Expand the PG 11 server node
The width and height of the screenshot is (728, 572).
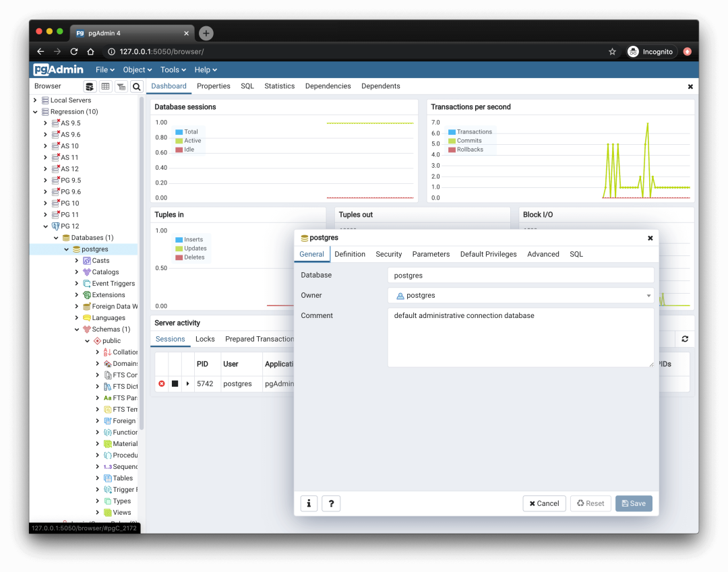coord(46,215)
